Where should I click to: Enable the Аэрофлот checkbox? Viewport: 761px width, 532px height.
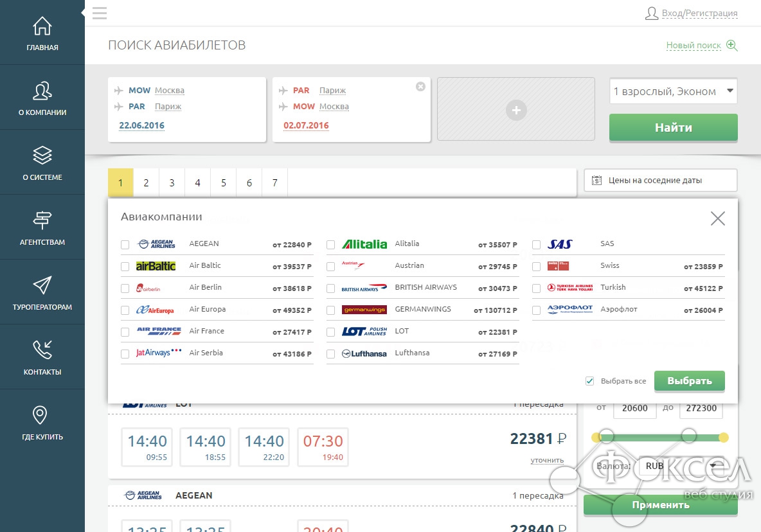pyautogui.click(x=536, y=310)
